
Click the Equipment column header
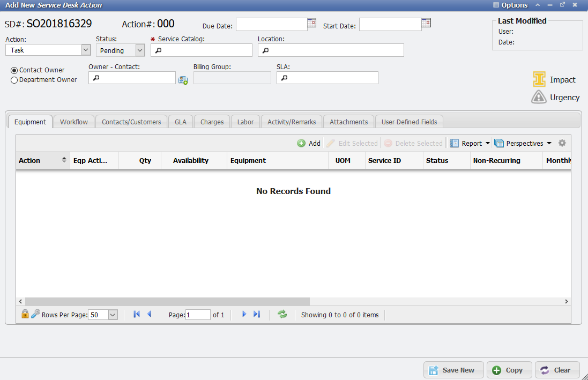point(278,161)
